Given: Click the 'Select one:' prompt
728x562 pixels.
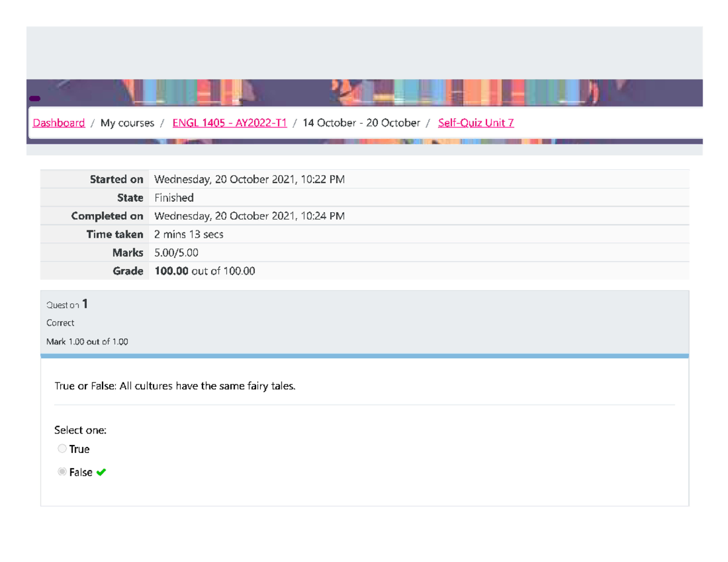Looking at the screenshot, I should pyautogui.click(x=81, y=430).
